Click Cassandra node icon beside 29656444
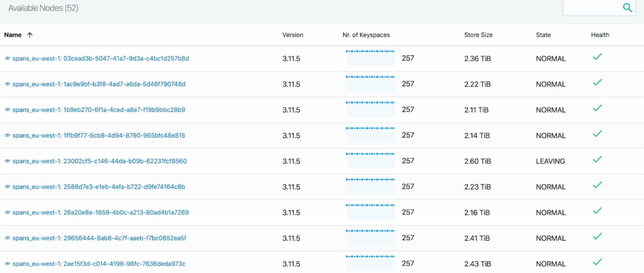This screenshot has height=273, width=644. click(7, 238)
